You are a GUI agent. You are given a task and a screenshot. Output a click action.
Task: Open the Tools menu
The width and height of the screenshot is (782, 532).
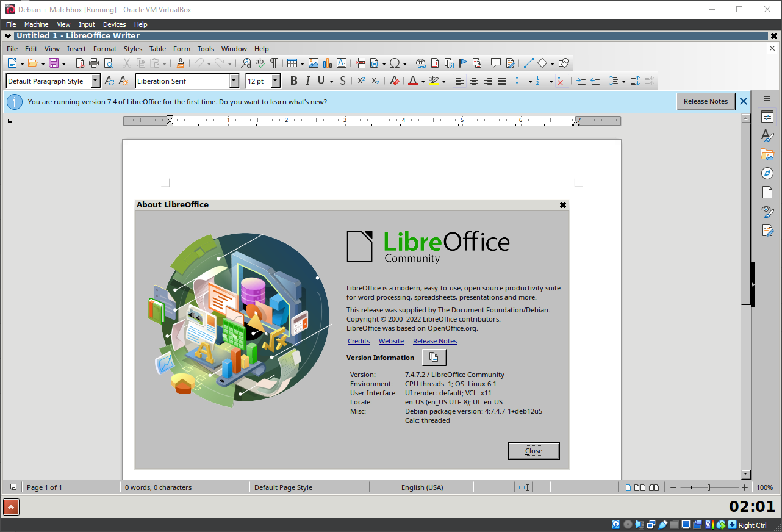(206, 49)
